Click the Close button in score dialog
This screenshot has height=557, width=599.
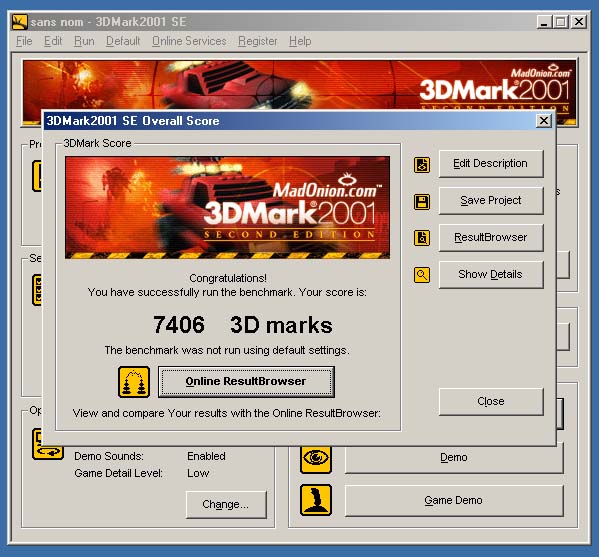491,402
